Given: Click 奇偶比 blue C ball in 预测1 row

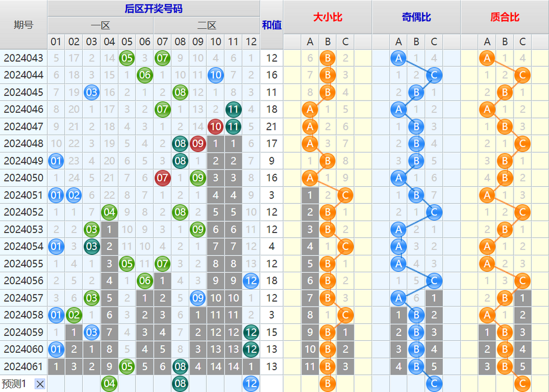Looking at the screenshot, I should 434,384.
